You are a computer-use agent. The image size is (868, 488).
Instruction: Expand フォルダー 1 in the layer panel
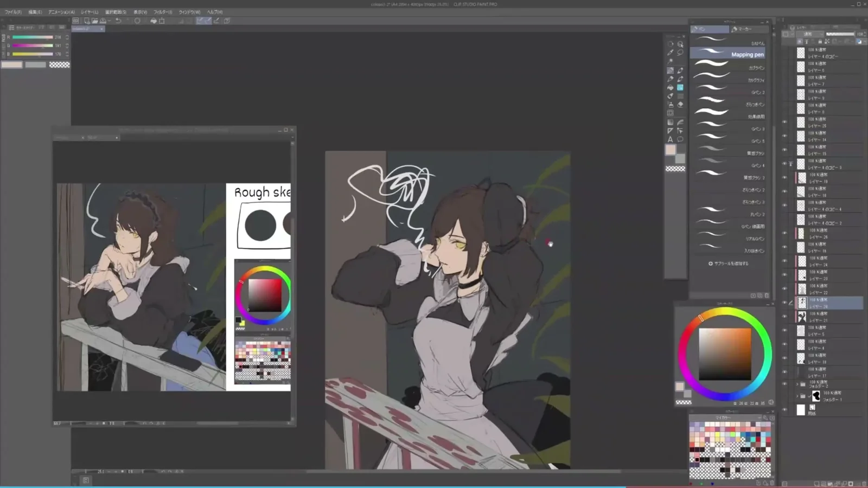(x=797, y=396)
